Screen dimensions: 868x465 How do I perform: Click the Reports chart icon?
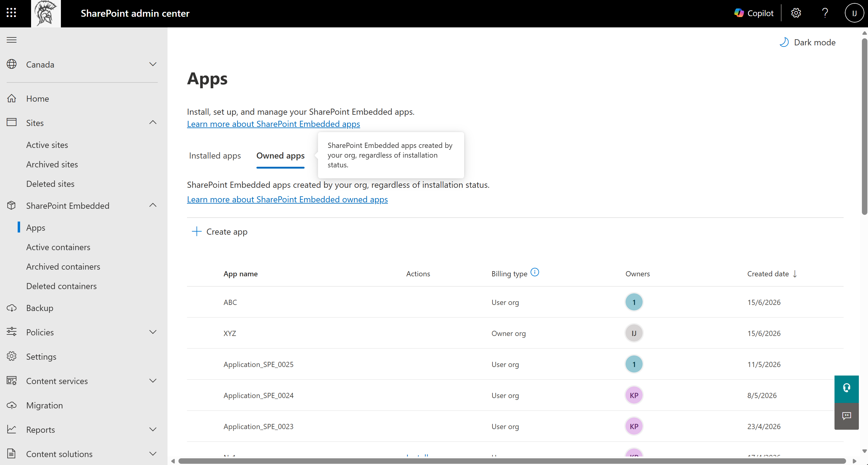tap(12, 429)
